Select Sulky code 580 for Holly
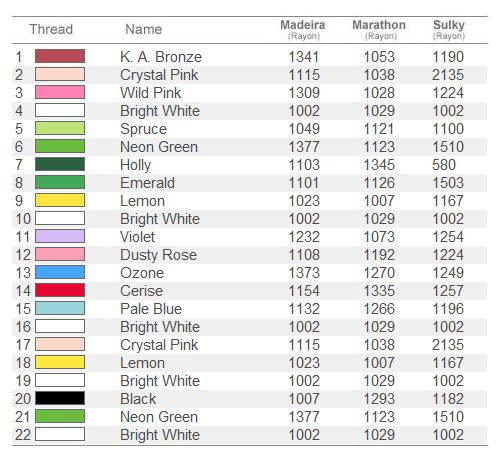Image resolution: width=500 pixels, height=456 pixels. (444, 165)
